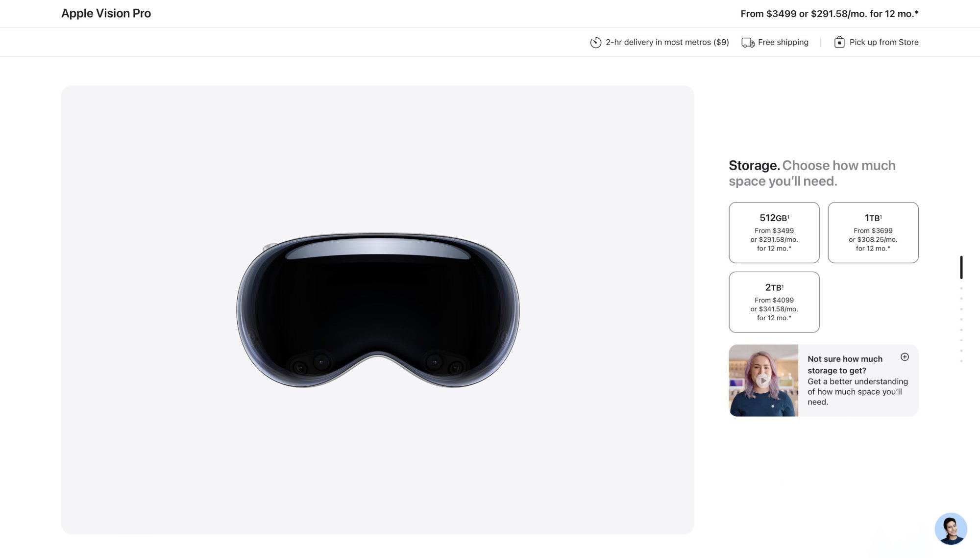Screen dimensions: 980x558
Task: Jump to the last page indicator dot
Action: (961, 361)
